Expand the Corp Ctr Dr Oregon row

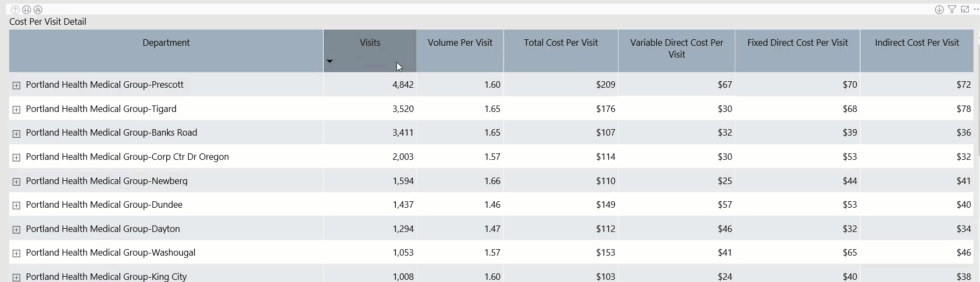16,158
